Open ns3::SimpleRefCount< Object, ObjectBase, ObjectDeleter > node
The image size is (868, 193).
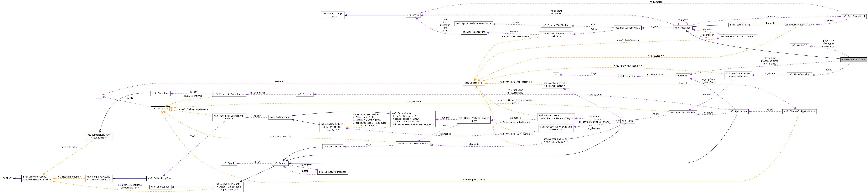click(x=229, y=187)
